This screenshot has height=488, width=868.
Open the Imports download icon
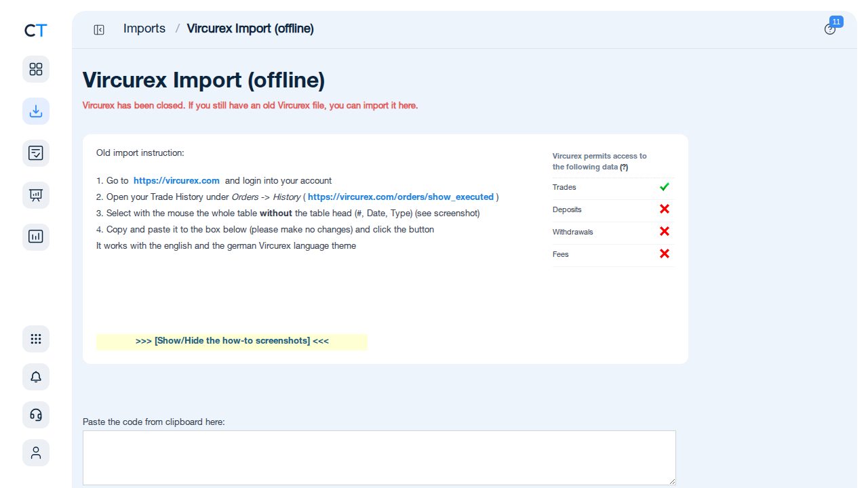36,111
